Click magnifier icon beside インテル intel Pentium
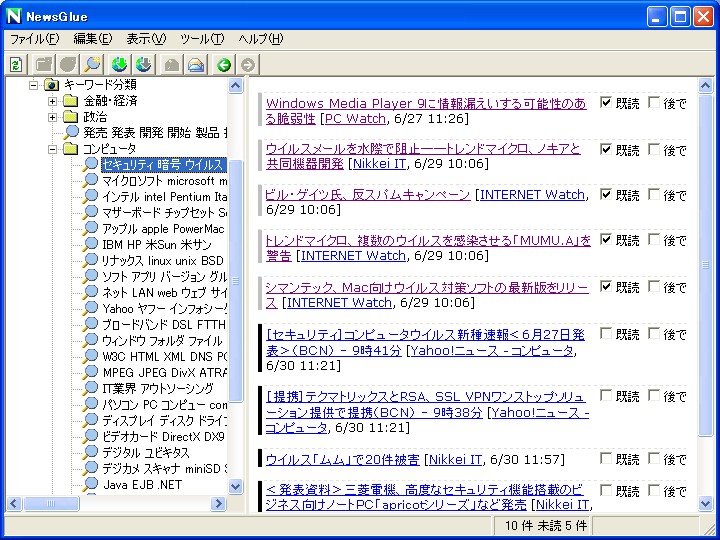This screenshot has height=540, width=720. pyautogui.click(x=90, y=196)
